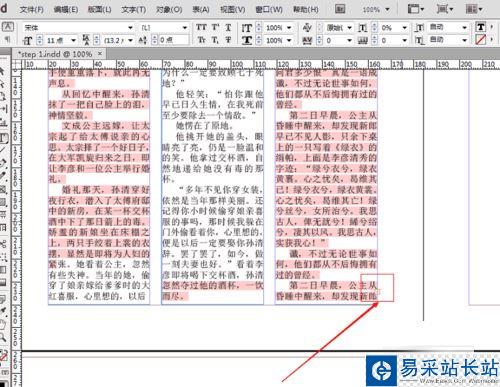
Task: Click the aki after character icon
Action: (x=420, y=40)
